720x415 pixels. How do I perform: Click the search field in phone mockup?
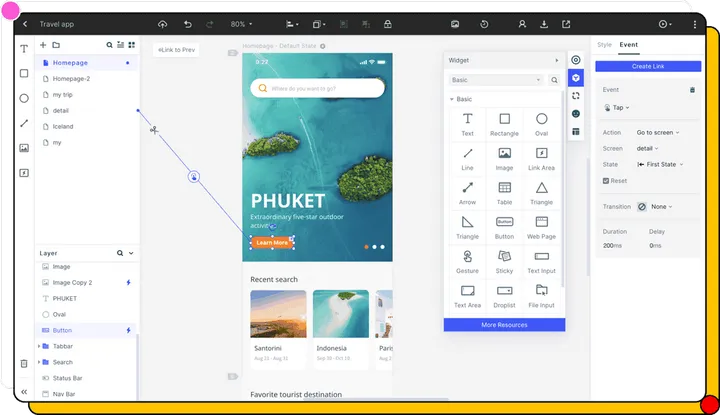(x=317, y=88)
